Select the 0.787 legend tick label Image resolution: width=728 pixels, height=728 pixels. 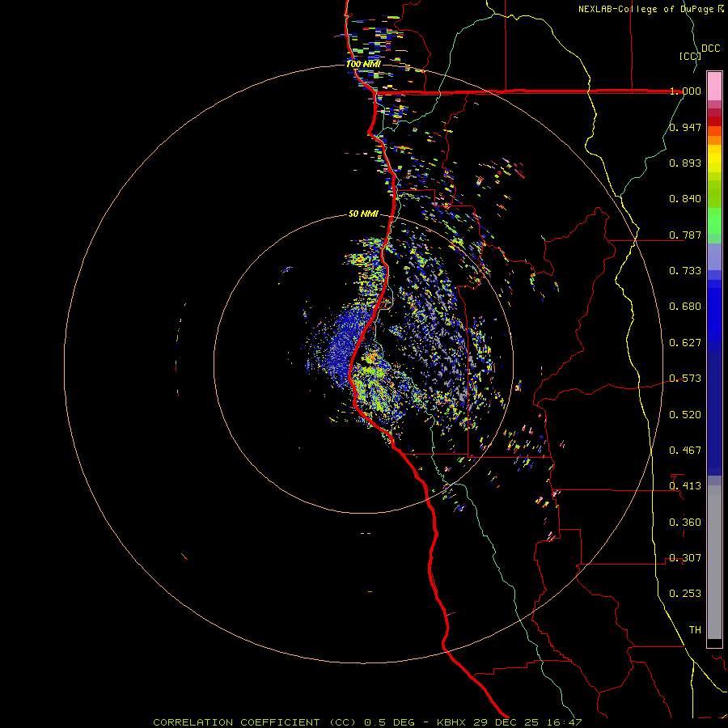click(685, 235)
